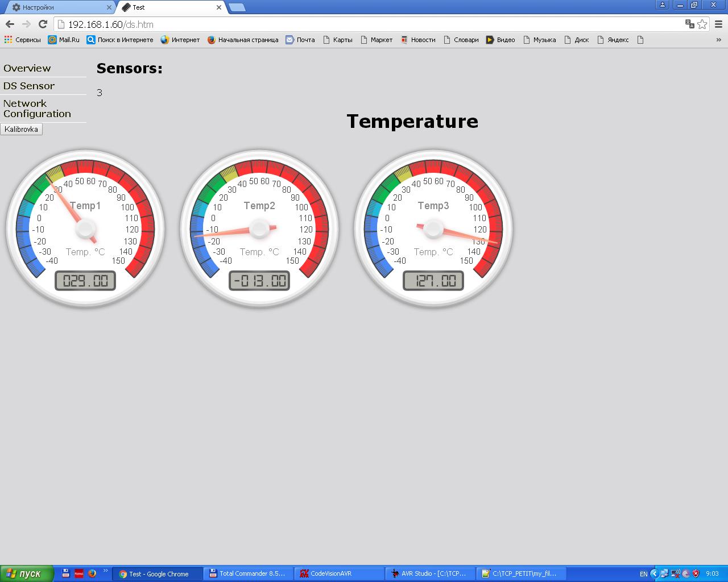This screenshot has width=728, height=582.
Task: Open the Почта bookmark
Action: [x=300, y=40]
